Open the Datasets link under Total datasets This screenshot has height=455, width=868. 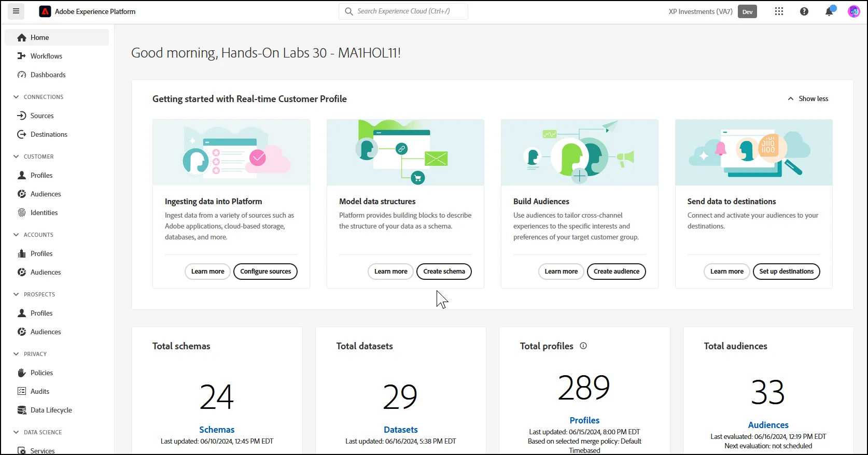click(x=401, y=430)
